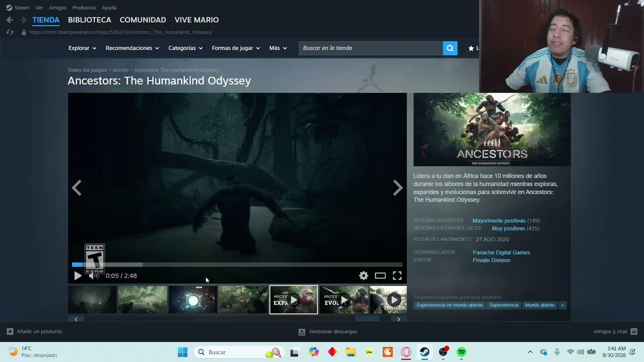The image size is (644, 362).
Task: Click the Supervivencia en mundo abierto tag
Action: click(x=449, y=305)
